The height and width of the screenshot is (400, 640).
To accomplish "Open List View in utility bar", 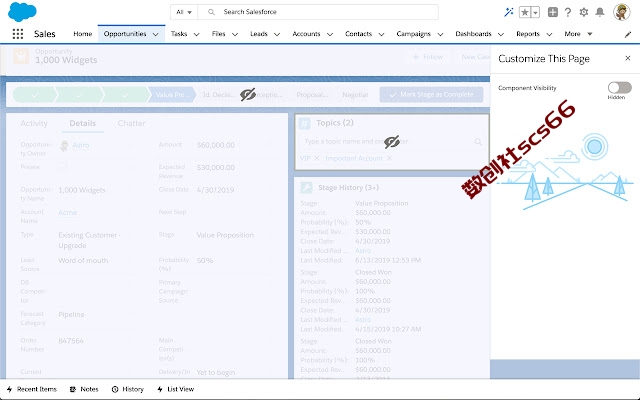I will (x=176, y=389).
